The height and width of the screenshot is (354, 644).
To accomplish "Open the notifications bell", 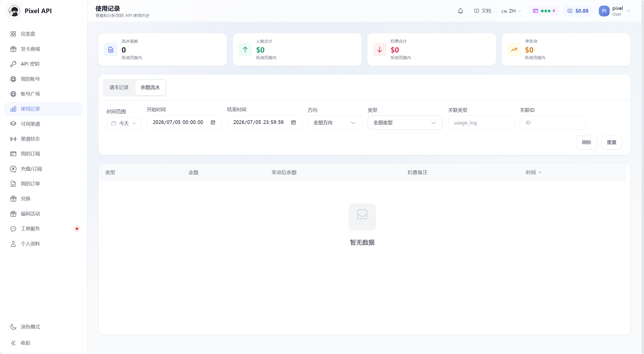I will (x=460, y=11).
